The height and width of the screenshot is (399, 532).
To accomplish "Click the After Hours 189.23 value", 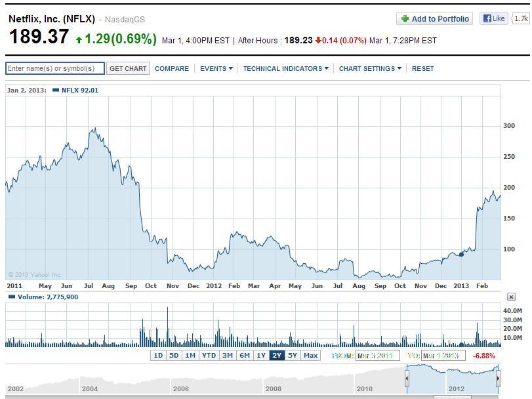I will click(298, 41).
